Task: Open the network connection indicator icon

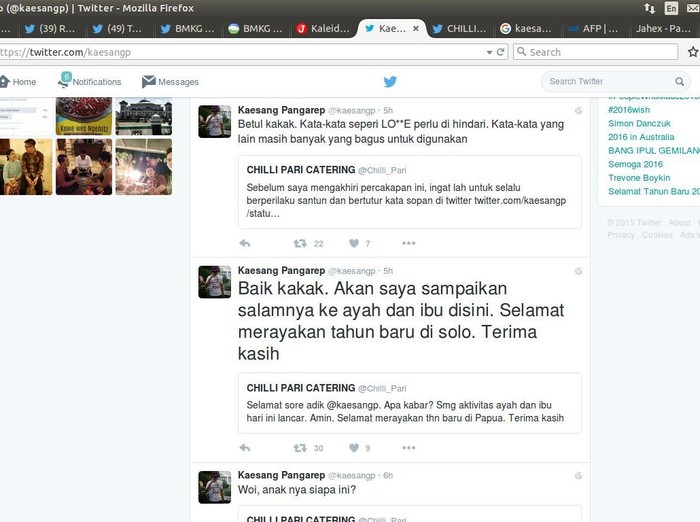Action: (x=649, y=8)
